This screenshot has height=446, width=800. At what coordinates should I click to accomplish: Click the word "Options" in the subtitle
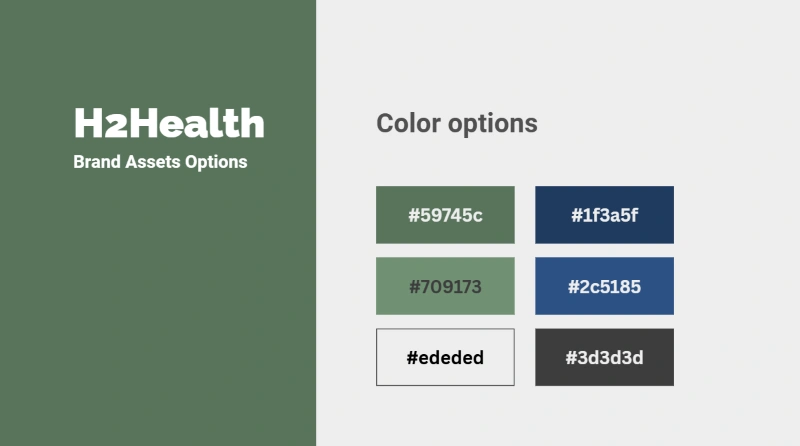click(216, 161)
